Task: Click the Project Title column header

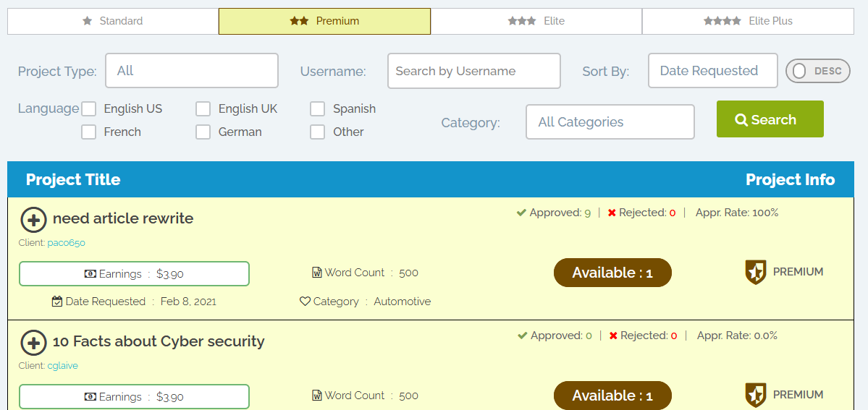Action: tap(73, 179)
